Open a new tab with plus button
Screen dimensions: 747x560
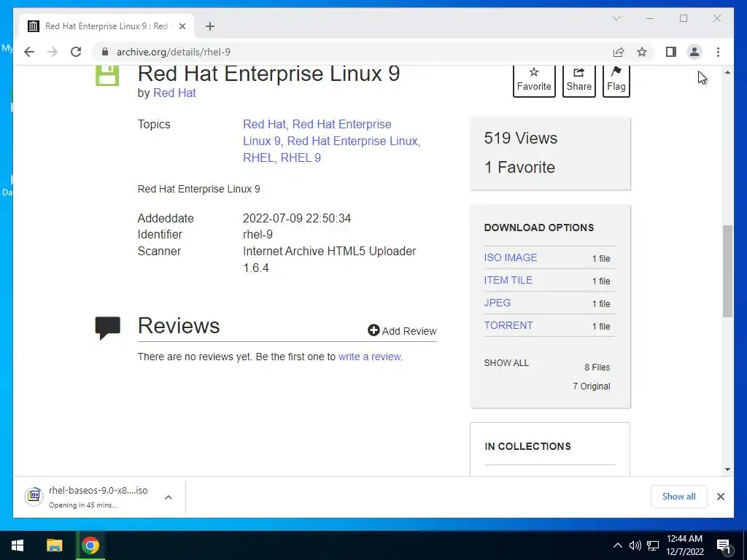210,26
